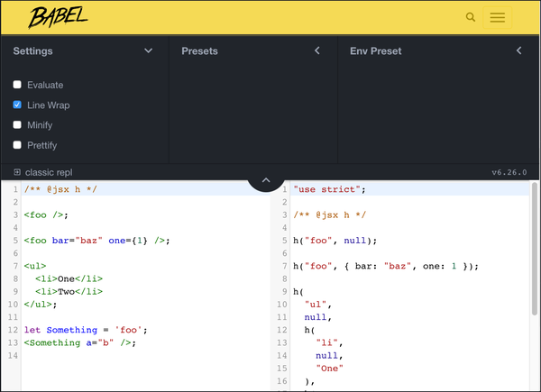
Task: Click the Settings panel title
Action: pyautogui.click(x=32, y=51)
